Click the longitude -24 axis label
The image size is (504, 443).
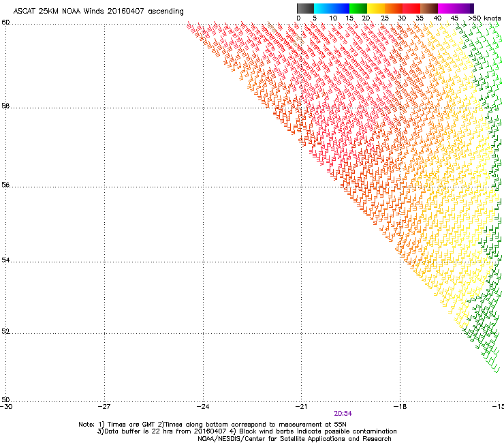pos(203,407)
